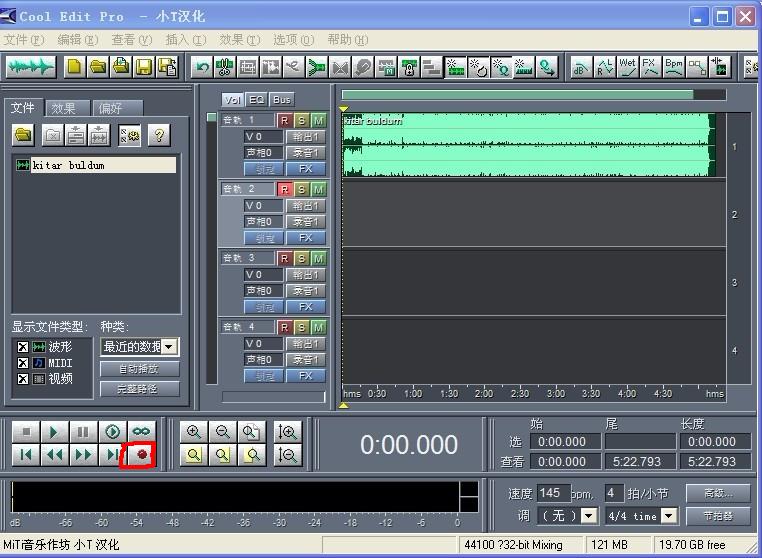Click the Rewind button
The width and height of the screenshot is (762, 558).
pos(54,454)
